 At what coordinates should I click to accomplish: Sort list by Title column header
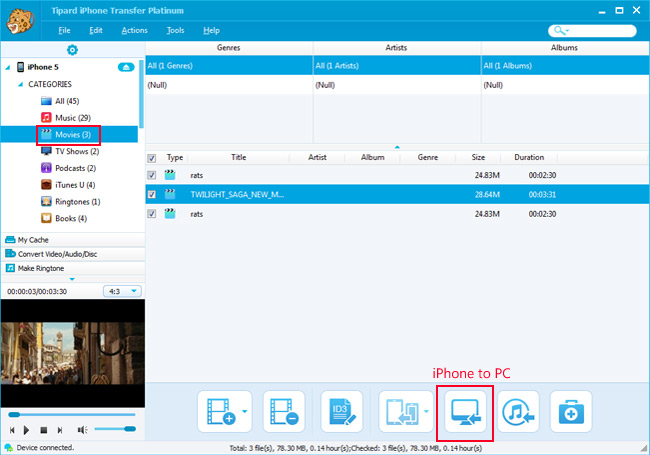pyautogui.click(x=238, y=157)
